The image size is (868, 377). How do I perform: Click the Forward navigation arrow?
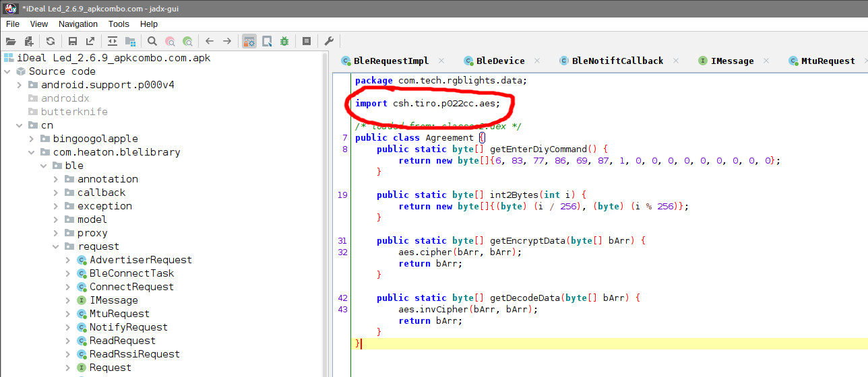pos(227,41)
